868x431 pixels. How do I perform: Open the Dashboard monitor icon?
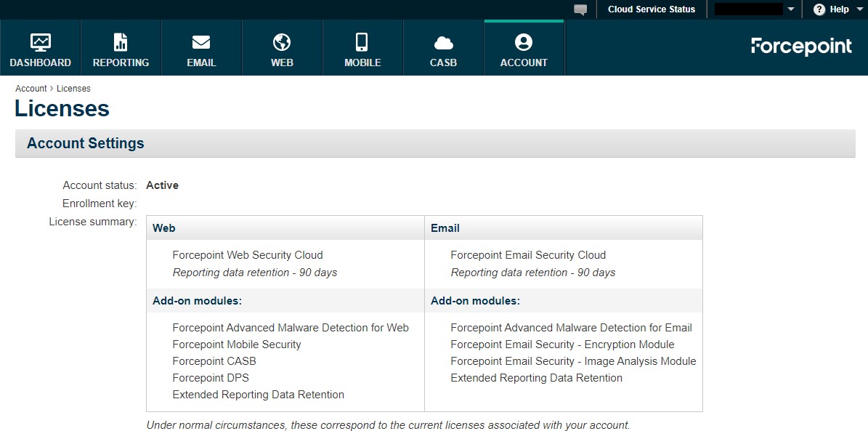[41, 42]
